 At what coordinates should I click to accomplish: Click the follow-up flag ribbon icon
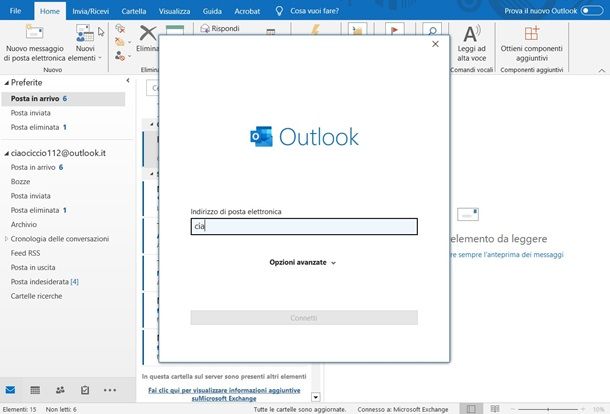tap(394, 30)
